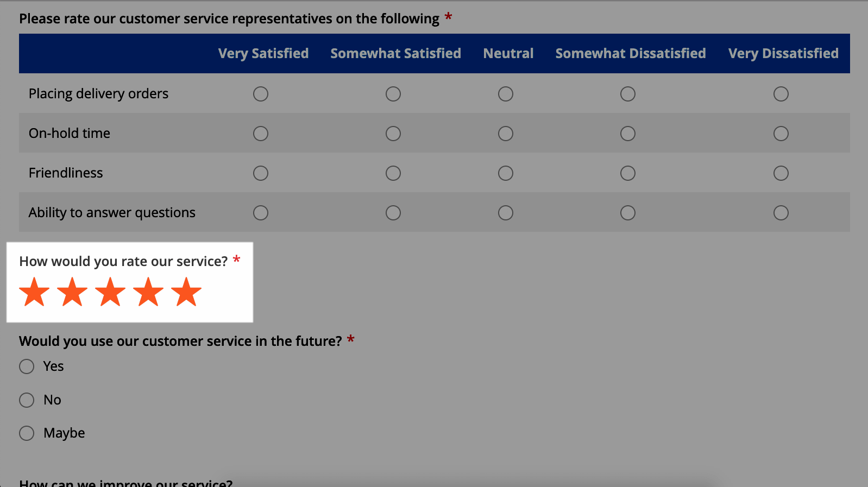Select the third star rating
The width and height of the screenshot is (868, 487).
click(110, 292)
